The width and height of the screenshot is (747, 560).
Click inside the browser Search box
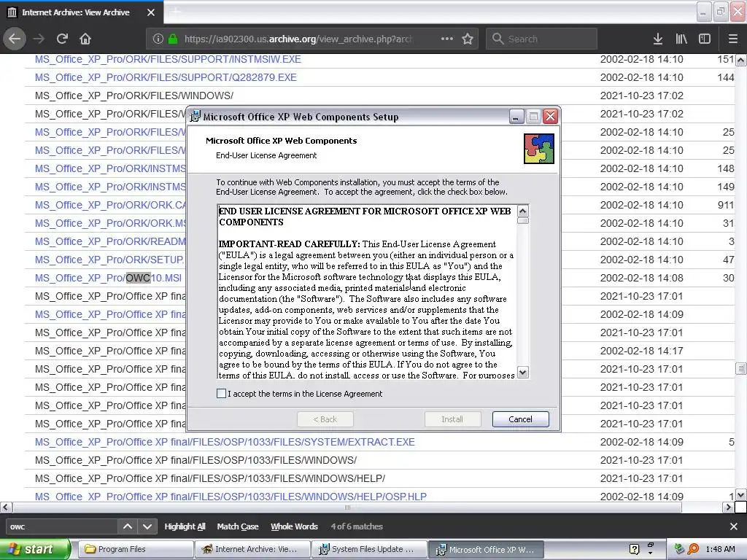(x=541, y=39)
